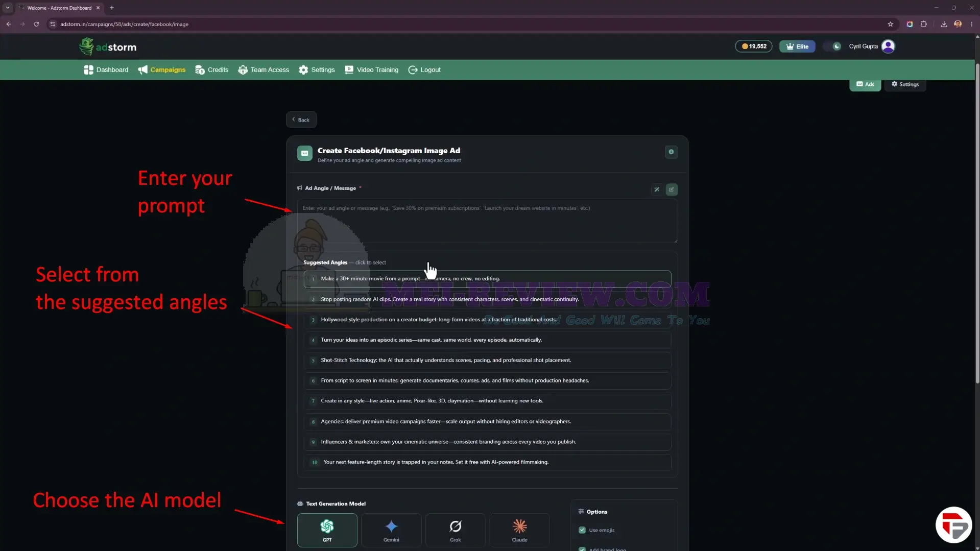Toggle the Use emojis checkbox
The width and height of the screenshot is (980, 551).
(582, 530)
